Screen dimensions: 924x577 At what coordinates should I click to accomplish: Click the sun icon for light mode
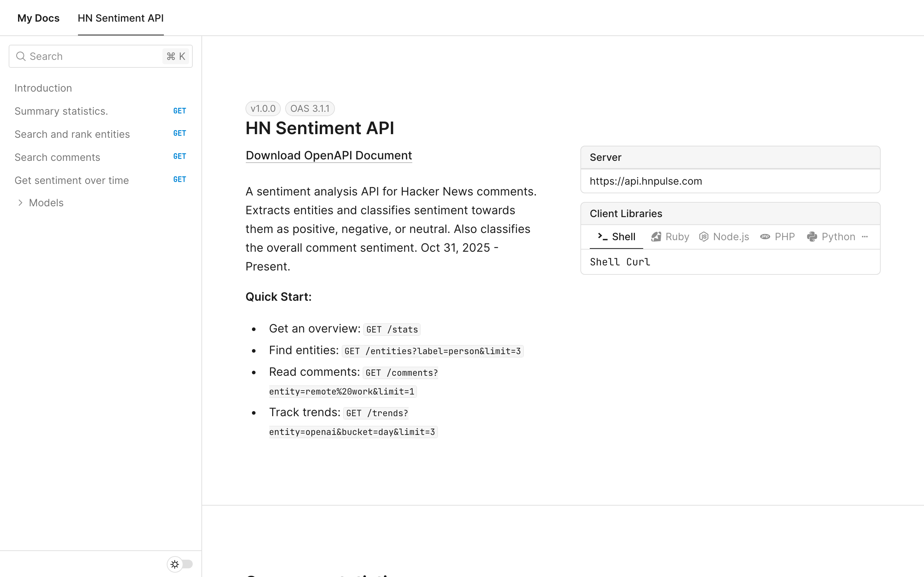175,564
